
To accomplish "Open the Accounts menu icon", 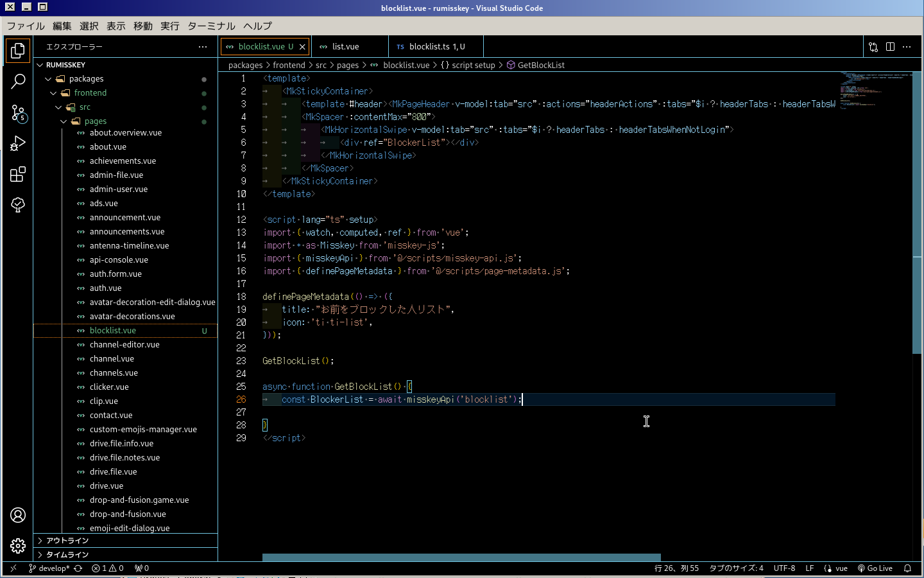I will 18,515.
